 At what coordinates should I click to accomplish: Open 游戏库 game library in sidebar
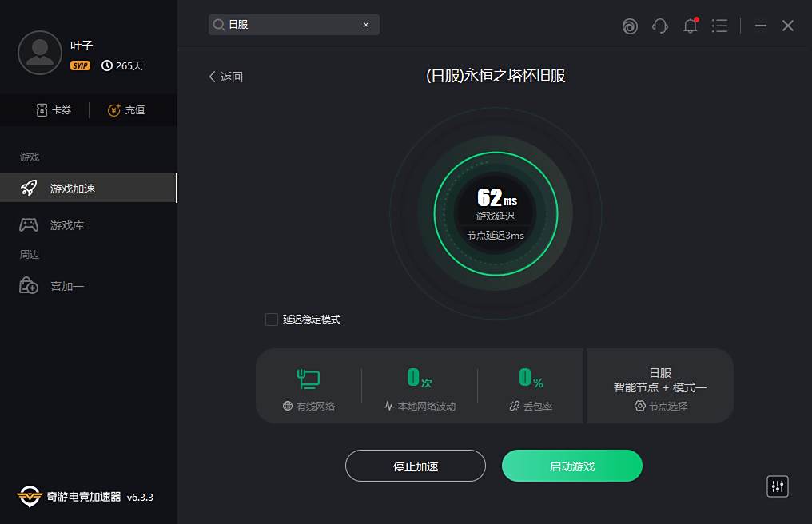click(66, 225)
